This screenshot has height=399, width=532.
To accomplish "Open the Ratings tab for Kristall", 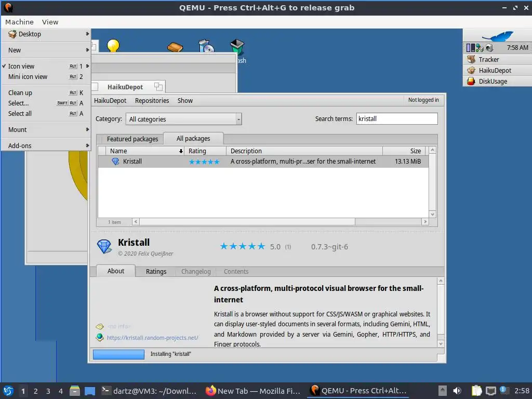I will [156, 271].
